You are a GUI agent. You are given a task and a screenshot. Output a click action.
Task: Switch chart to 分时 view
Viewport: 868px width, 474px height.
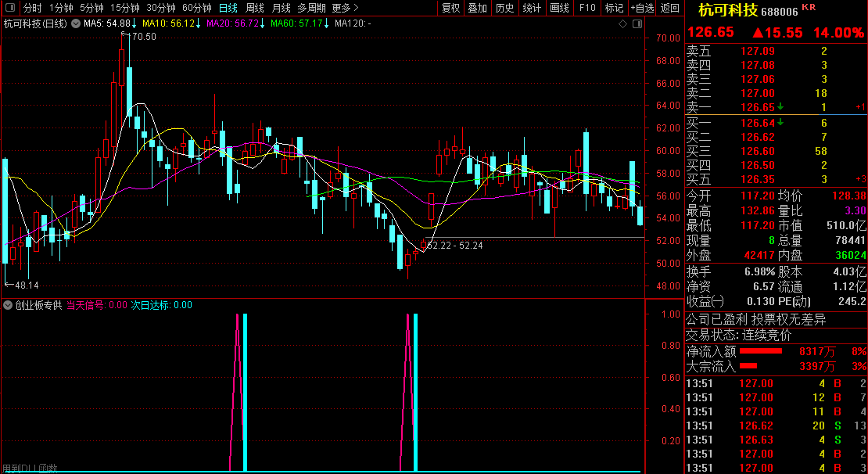tap(32, 8)
